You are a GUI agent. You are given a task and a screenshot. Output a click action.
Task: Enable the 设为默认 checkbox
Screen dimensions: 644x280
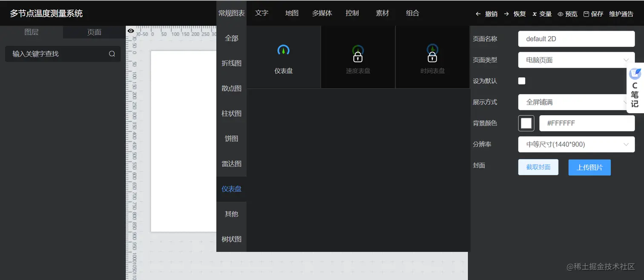click(x=522, y=81)
